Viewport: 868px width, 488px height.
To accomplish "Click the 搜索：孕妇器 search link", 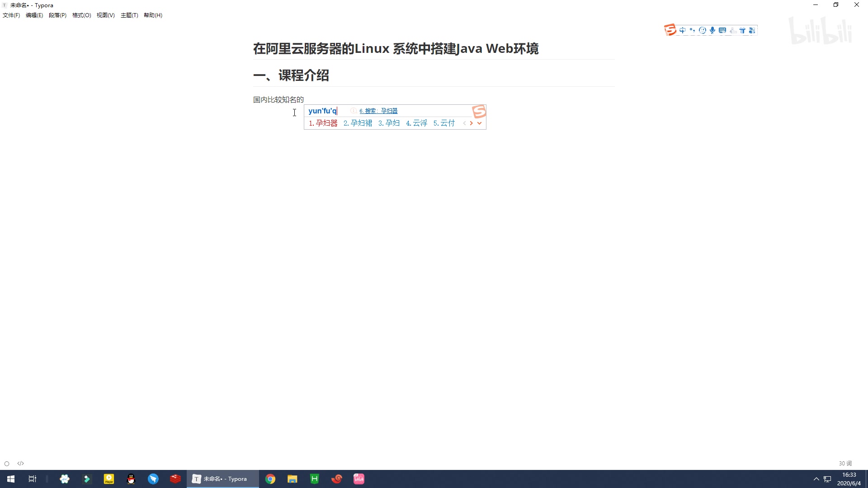I will (378, 111).
